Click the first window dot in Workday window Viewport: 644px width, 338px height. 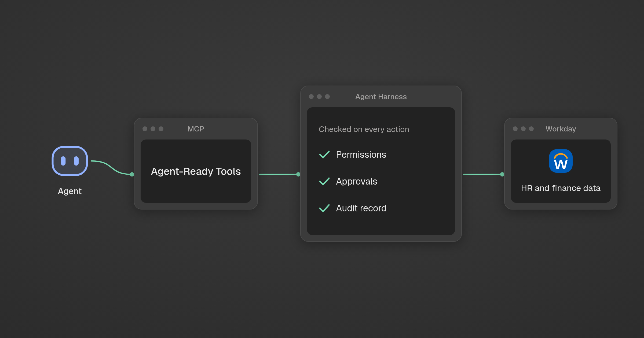pos(515,129)
